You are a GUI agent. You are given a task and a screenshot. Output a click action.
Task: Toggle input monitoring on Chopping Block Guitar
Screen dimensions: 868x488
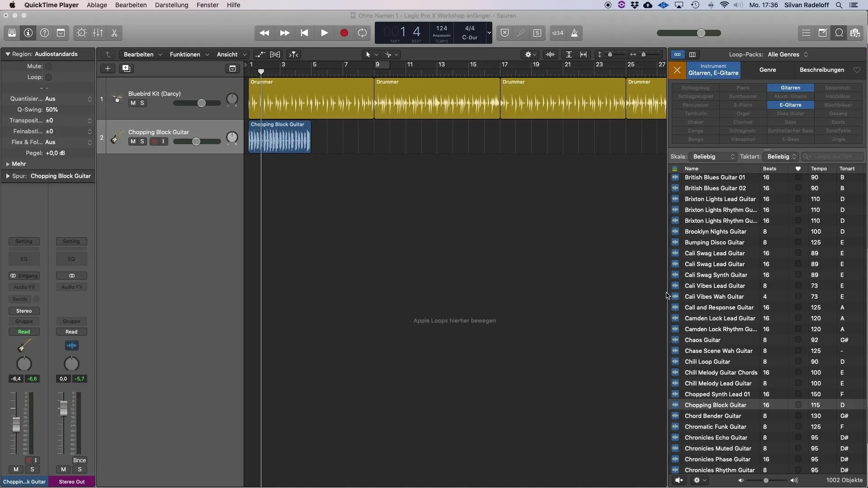pyautogui.click(x=163, y=141)
